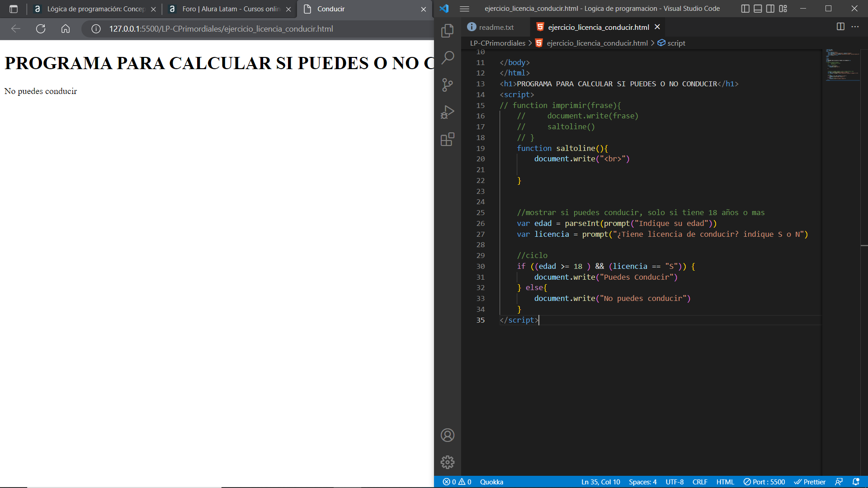Click the var edad code line

617,224
